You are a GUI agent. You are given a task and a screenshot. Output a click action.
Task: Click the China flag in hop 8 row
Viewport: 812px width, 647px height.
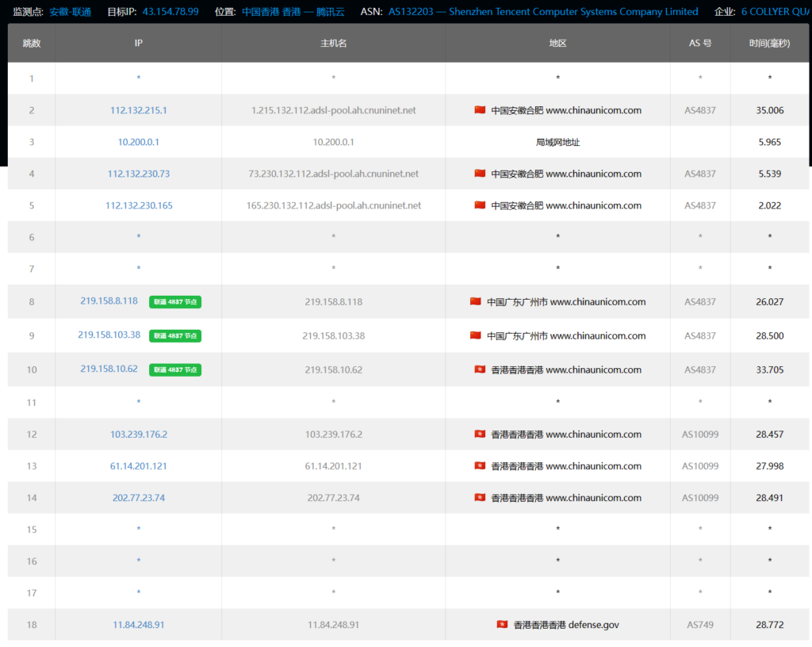point(476,302)
